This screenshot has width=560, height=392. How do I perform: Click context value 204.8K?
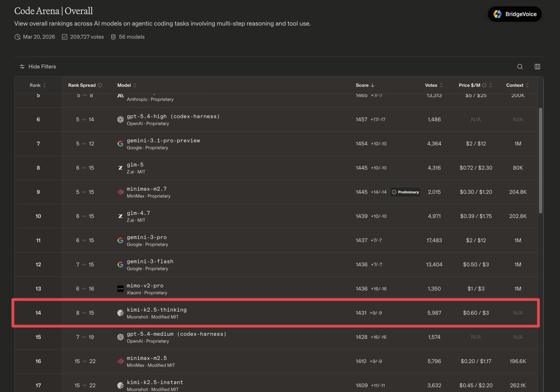[518, 192]
